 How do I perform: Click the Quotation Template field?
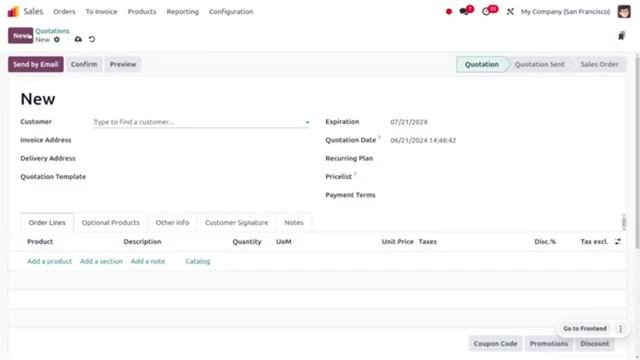click(201, 177)
